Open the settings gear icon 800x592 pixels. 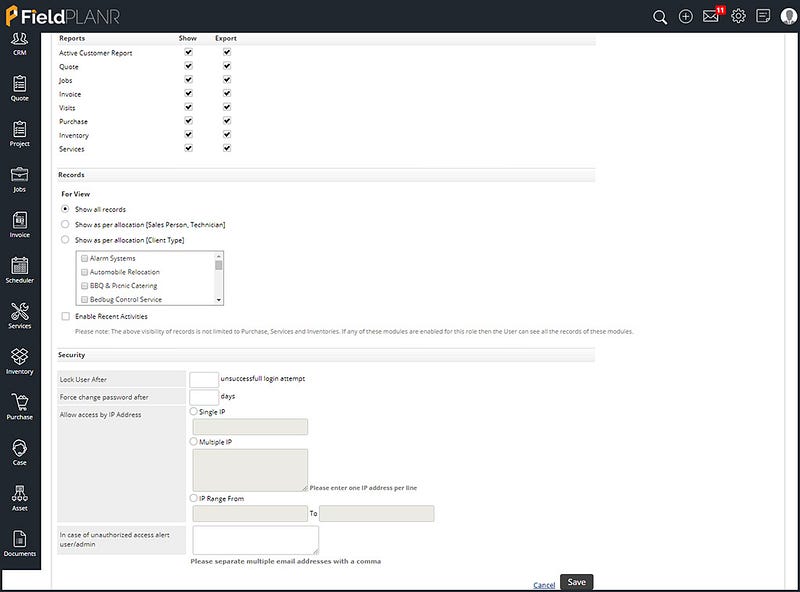(738, 16)
